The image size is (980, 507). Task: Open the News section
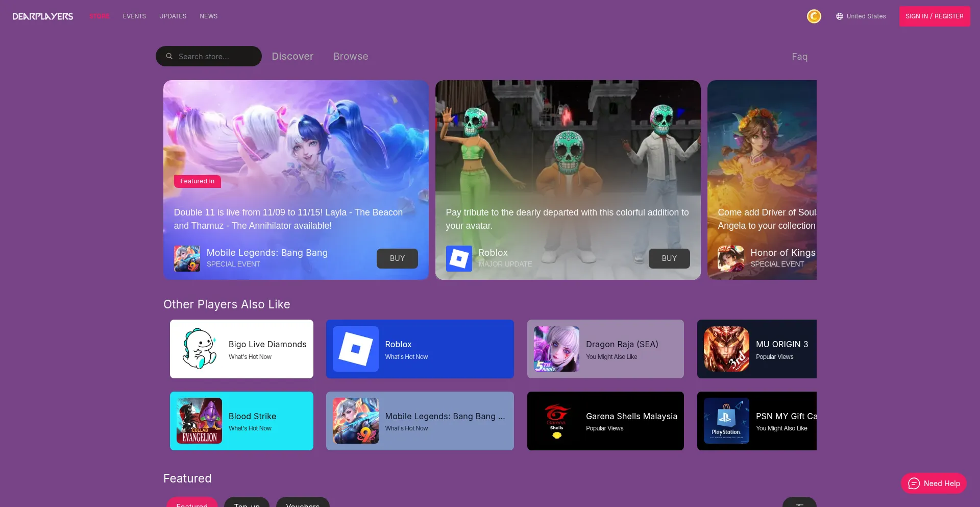click(x=208, y=16)
